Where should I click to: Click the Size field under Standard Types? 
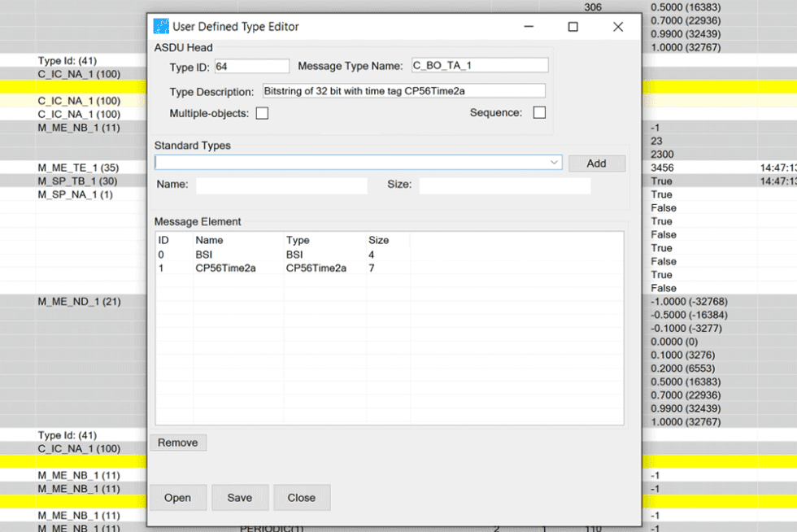505,185
